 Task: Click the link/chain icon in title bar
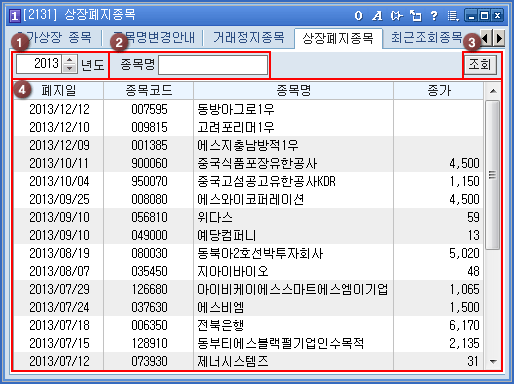click(396, 15)
